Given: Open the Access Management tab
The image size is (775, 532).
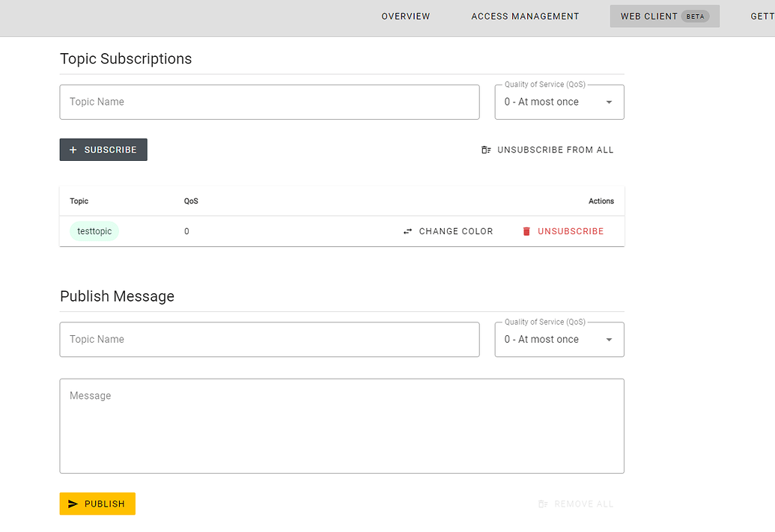Looking at the screenshot, I should (x=525, y=16).
